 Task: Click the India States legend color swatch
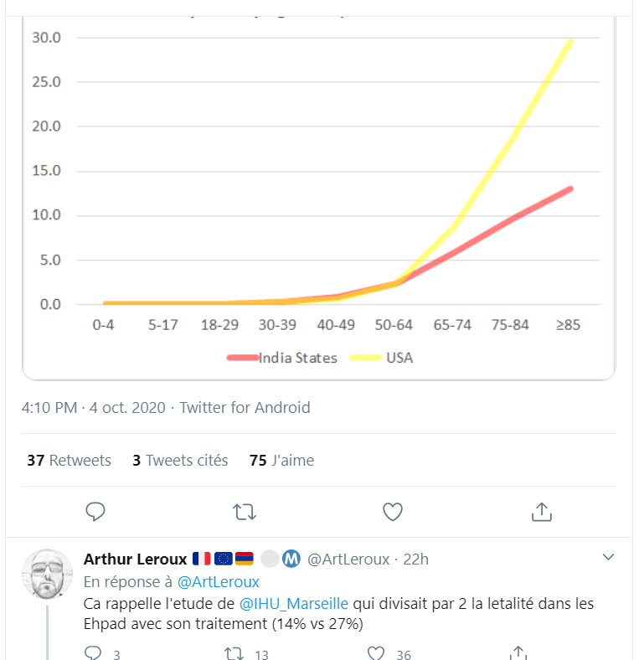click(x=241, y=358)
